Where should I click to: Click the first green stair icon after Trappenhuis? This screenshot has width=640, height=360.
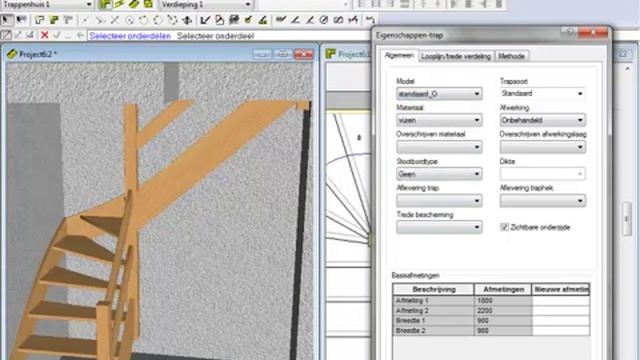(x=105, y=4)
